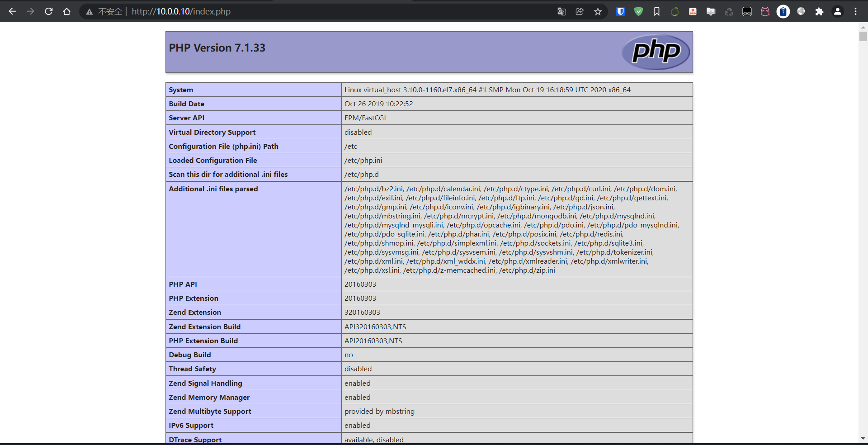The image size is (868, 445).
Task: Click the Additional .ini files parsed label
Action: pos(213,189)
